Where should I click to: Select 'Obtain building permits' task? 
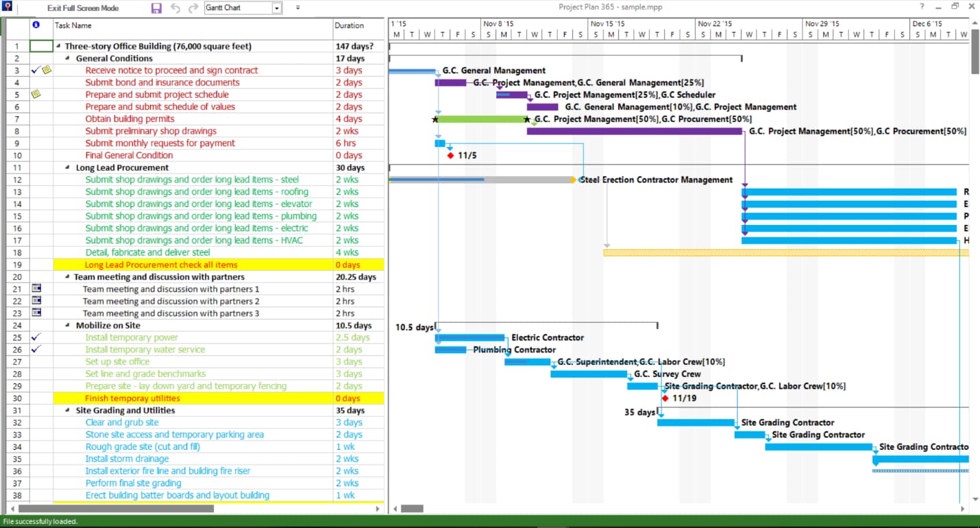[130, 119]
